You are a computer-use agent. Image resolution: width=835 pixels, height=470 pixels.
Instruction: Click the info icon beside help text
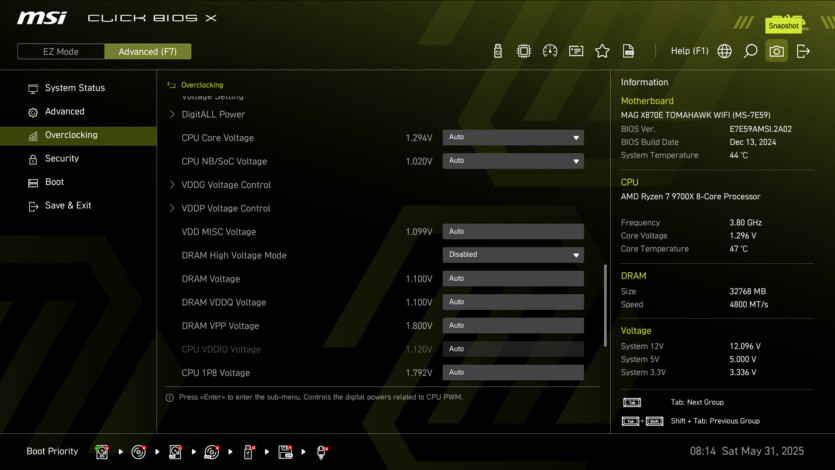(169, 397)
